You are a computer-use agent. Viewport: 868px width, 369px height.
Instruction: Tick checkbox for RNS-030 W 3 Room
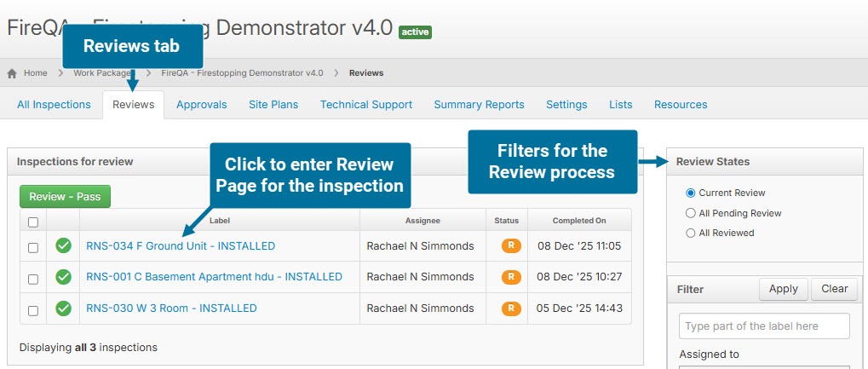click(x=33, y=308)
